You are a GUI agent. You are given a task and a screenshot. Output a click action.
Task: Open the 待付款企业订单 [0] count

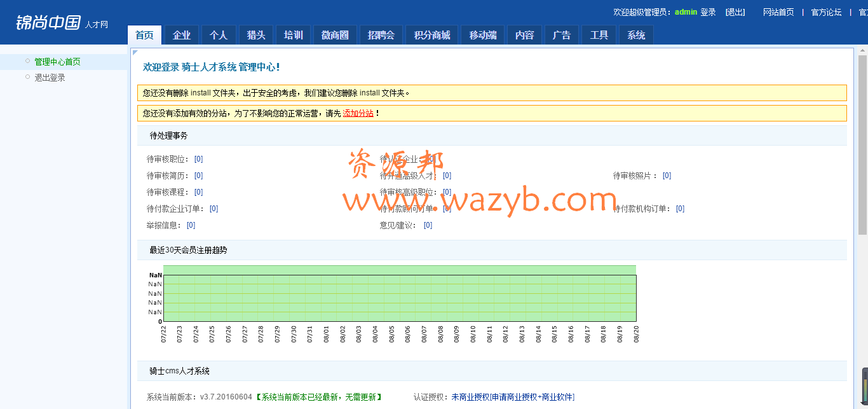point(214,209)
